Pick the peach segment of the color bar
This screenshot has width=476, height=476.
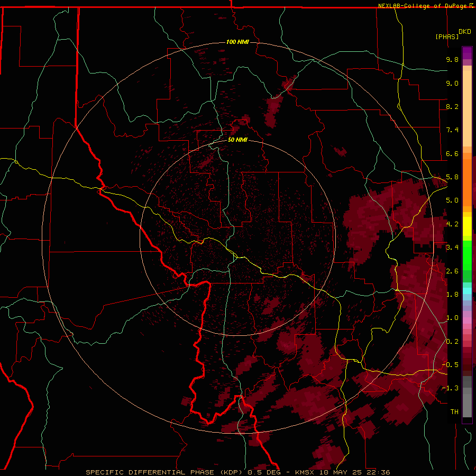(467, 108)
